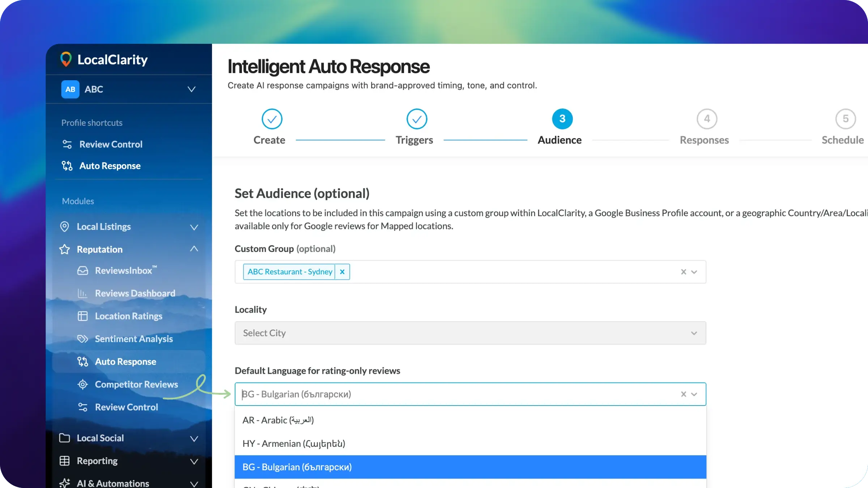This screenshot has height=488, width=868.
Task: Click the Review Control icon under Reputation
Action: pos(82,407)
